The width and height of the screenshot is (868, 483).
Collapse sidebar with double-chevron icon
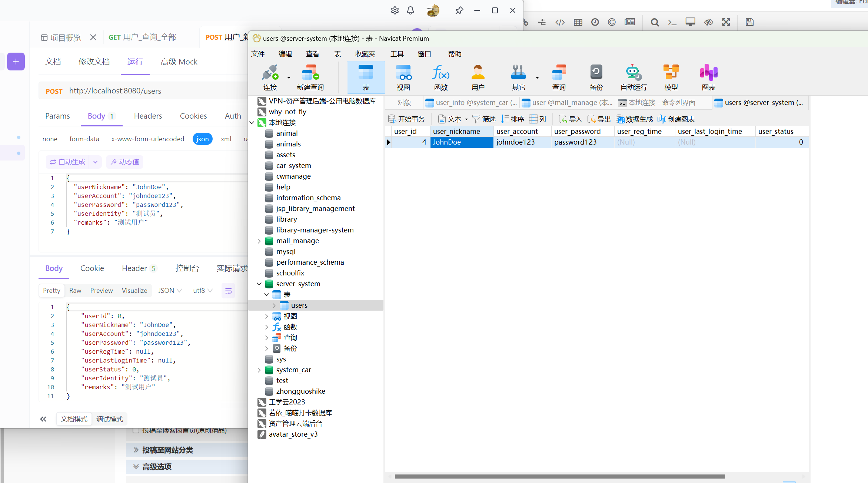[43, 419]
